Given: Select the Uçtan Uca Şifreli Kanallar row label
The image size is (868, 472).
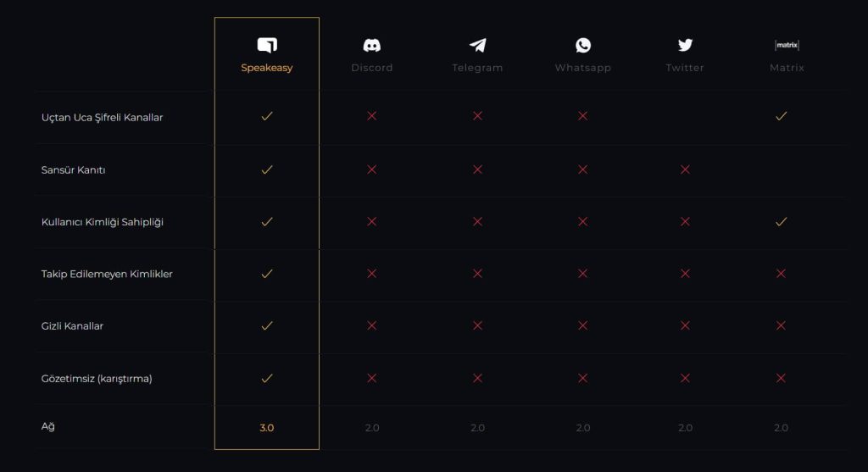Looking at the screenshot, I should [x=103, y=117].
